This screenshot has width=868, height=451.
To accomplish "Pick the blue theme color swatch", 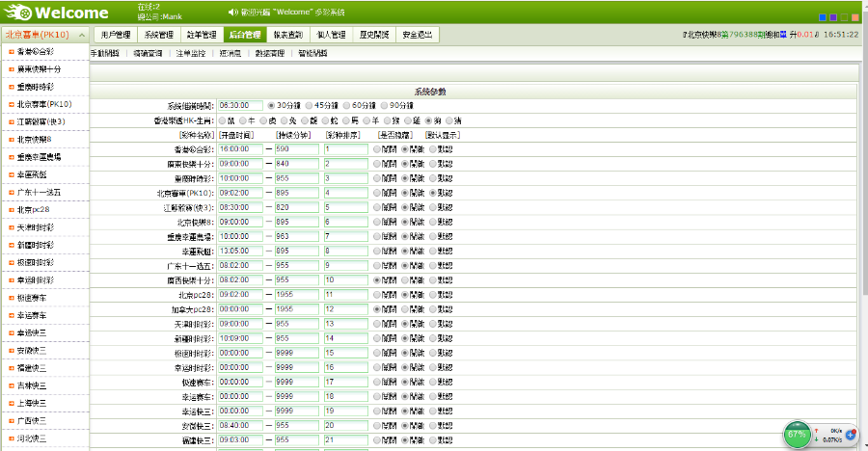I will coord(822,16).
